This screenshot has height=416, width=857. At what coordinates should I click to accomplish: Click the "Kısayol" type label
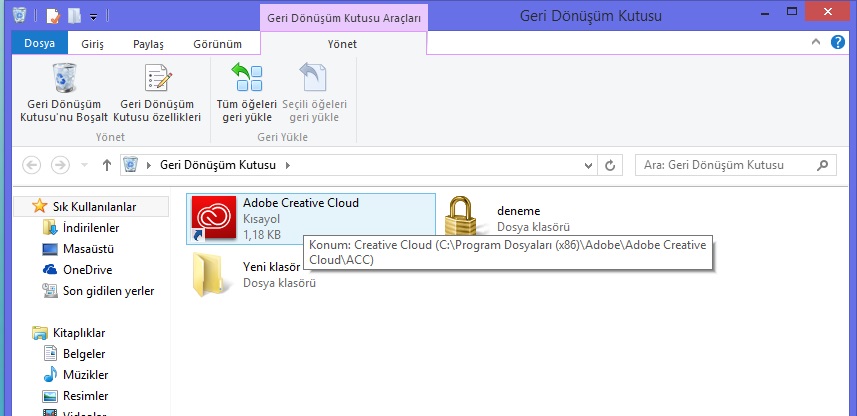pyautogui.click(x=261, y=219)
